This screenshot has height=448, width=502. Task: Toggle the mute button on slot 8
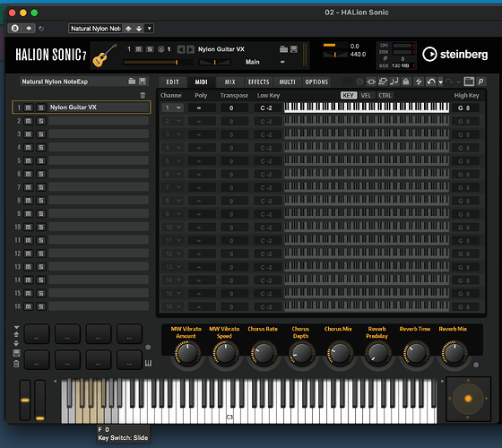tap(28, 201)
